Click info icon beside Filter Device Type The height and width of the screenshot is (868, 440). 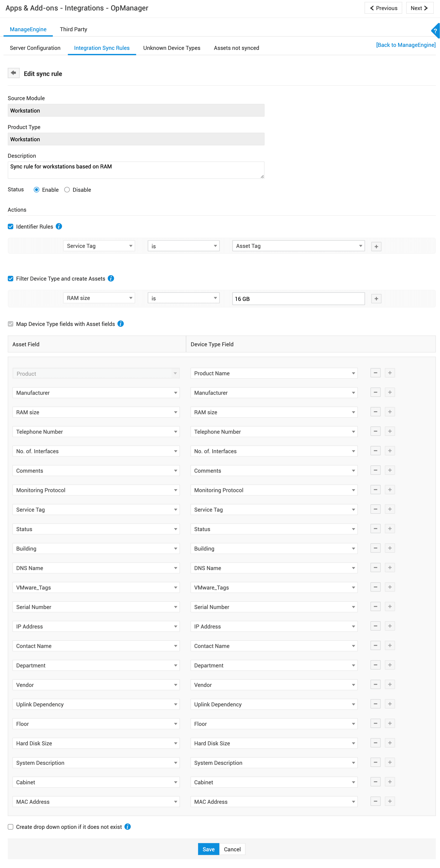point(111,278)
